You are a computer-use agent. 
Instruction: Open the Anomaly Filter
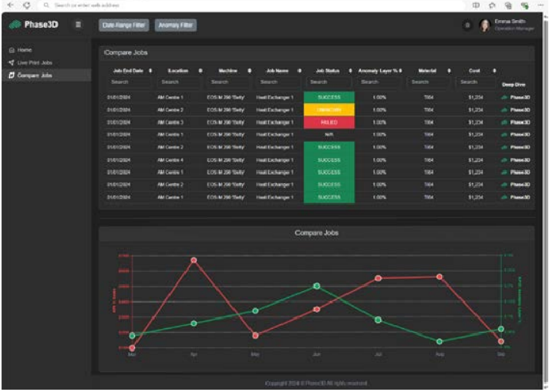[175, 25]
